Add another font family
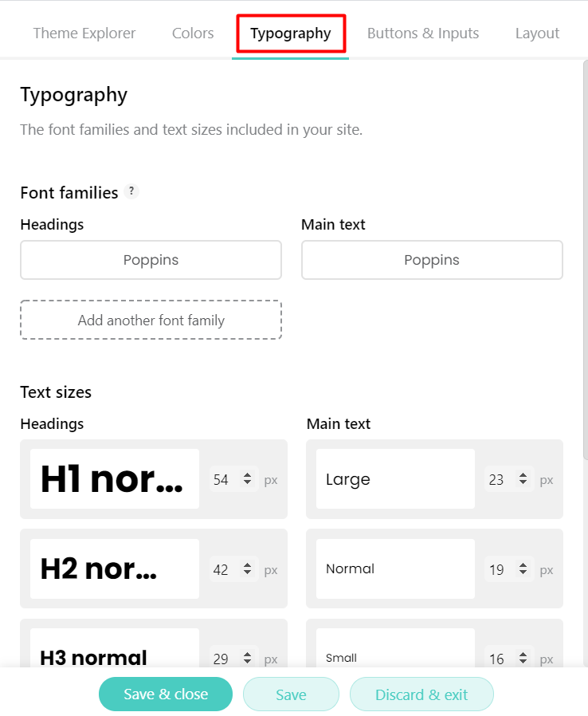Viewport: 588px width, 716px height. [x=151, y=320]
